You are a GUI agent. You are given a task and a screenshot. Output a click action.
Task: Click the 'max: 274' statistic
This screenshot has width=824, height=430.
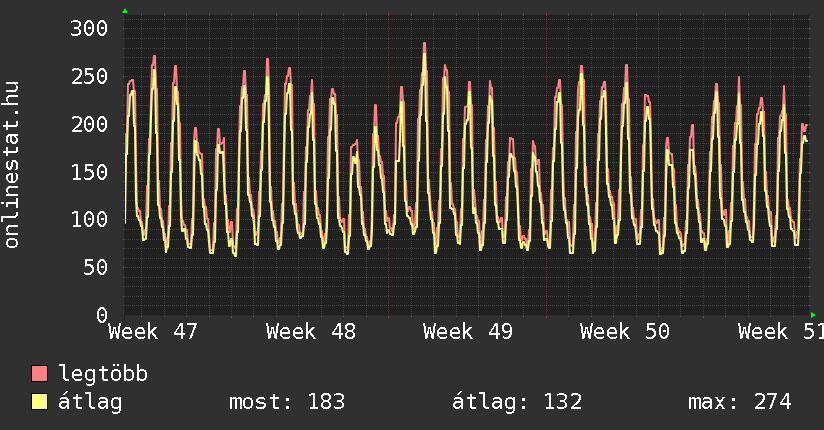[740, 402]
